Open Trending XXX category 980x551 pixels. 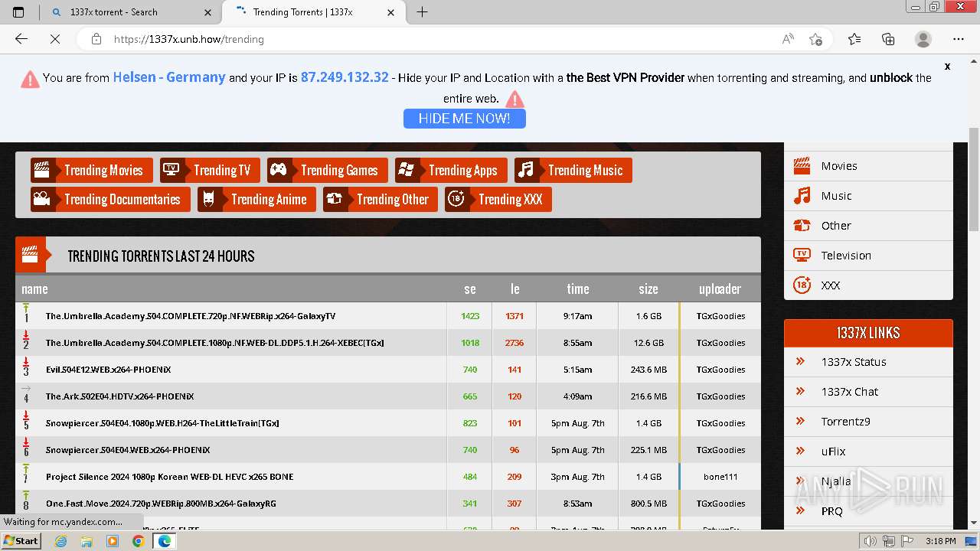pyautogui.click(x=498, y=199)
